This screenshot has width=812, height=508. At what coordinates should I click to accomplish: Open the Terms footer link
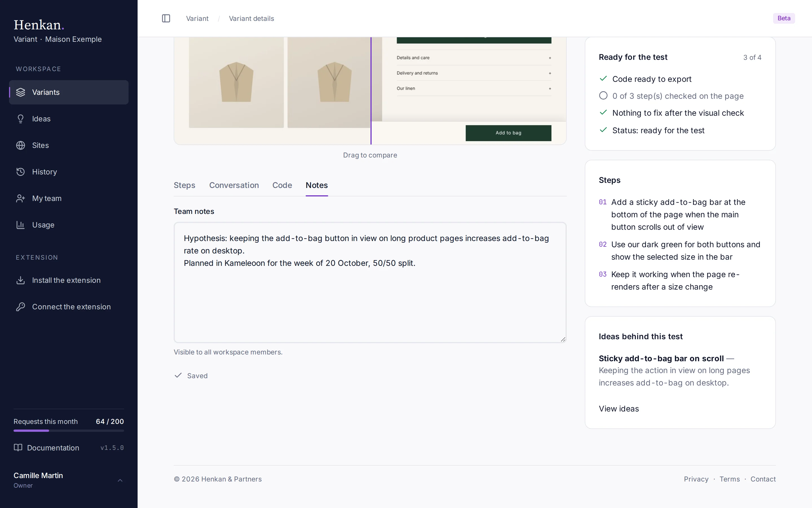click(x=729, y=479)
